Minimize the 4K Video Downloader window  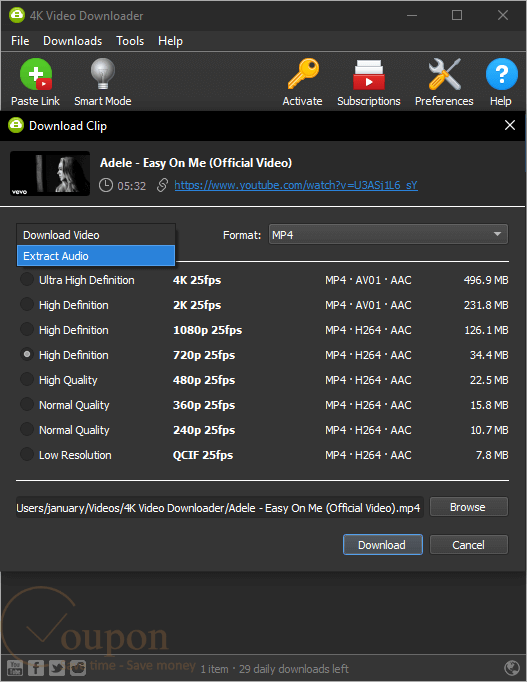pos(412,15)
